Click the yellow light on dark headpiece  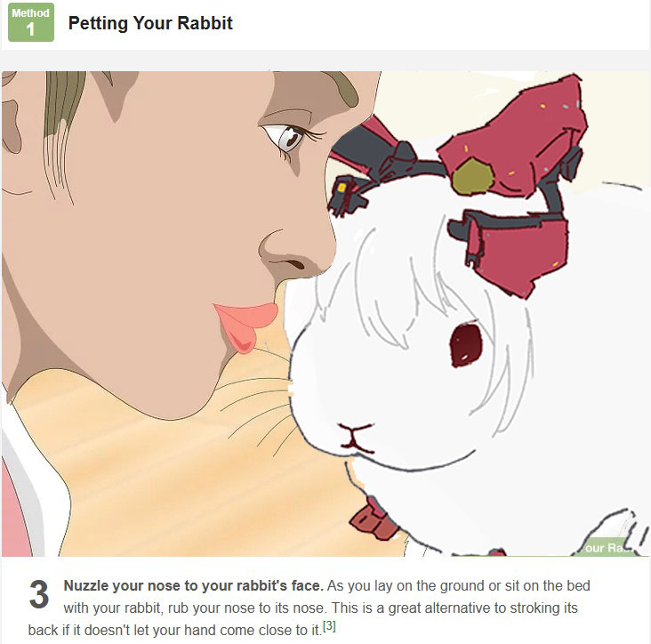342,188
